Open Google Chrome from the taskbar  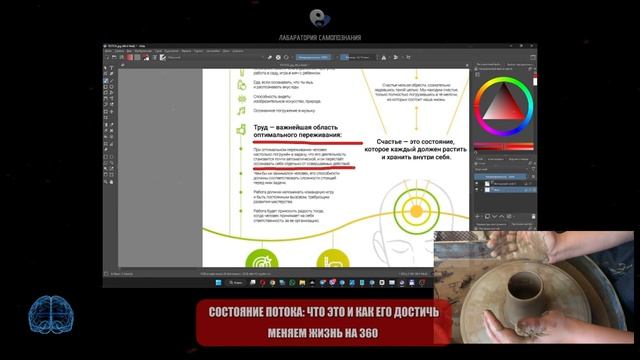(272, 282)
